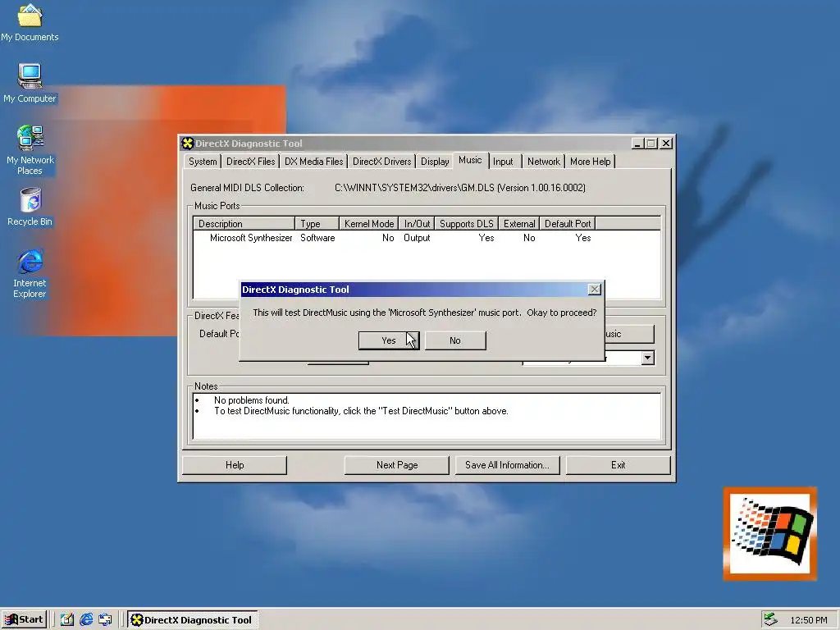
Task: Click the External column header
Action: tap(518, 224)
